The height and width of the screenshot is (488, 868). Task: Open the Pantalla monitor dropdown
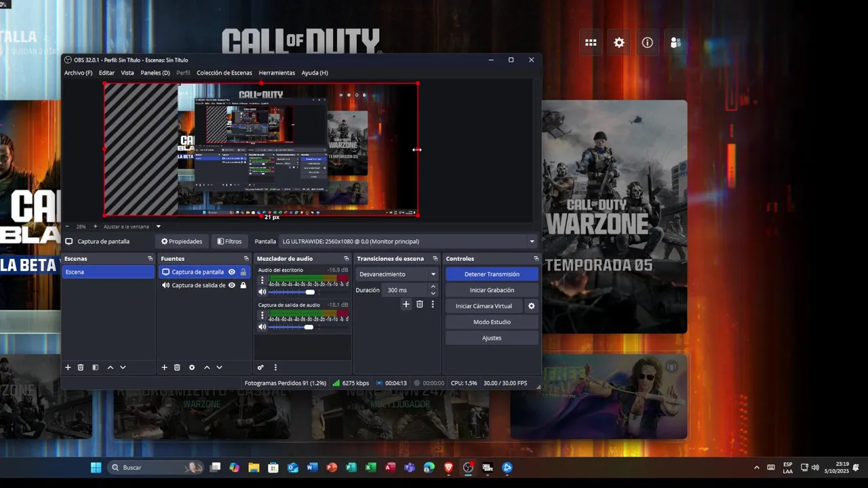coord(409,241)
